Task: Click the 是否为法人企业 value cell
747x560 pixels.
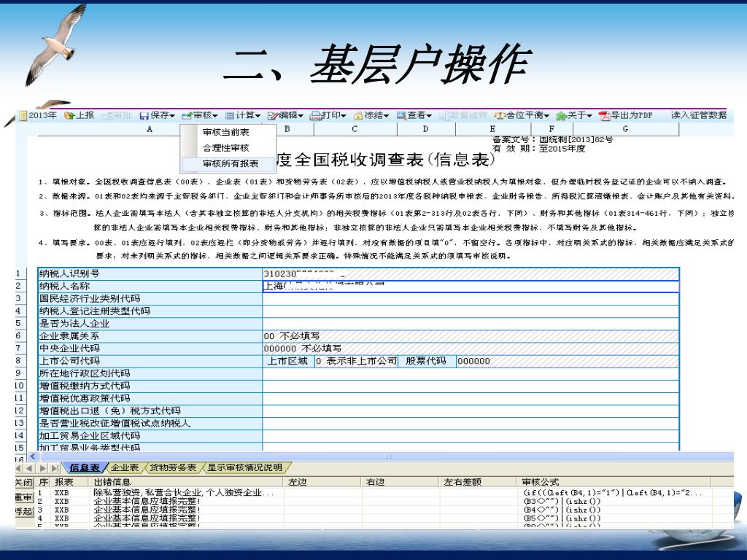Action: [471, 324]
